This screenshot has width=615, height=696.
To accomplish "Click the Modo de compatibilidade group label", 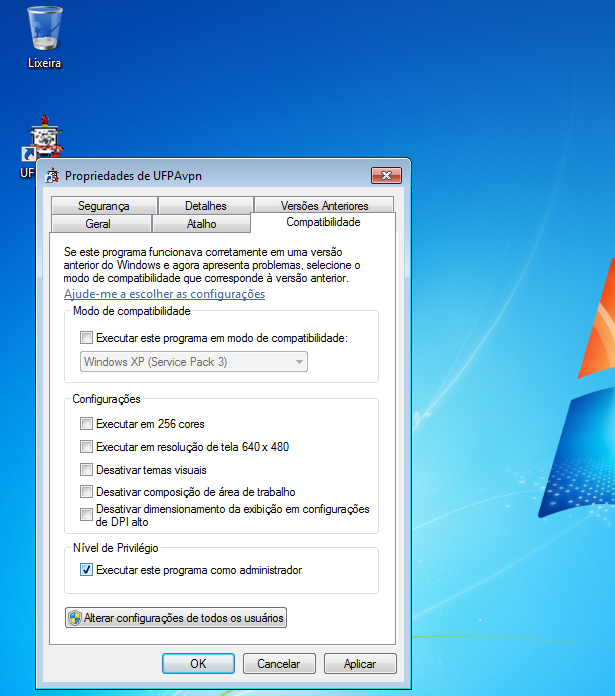I will tap(132, 311).
